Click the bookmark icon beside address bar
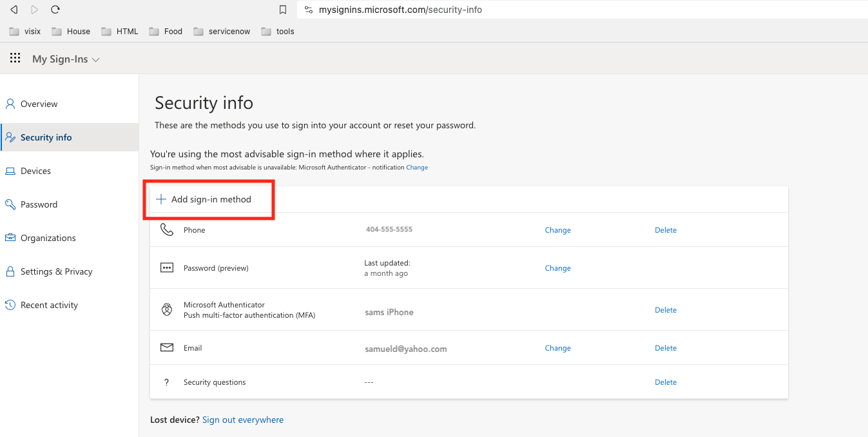This screenshot has width=868, height=437. pyautogui.click(x=282, y=10)
